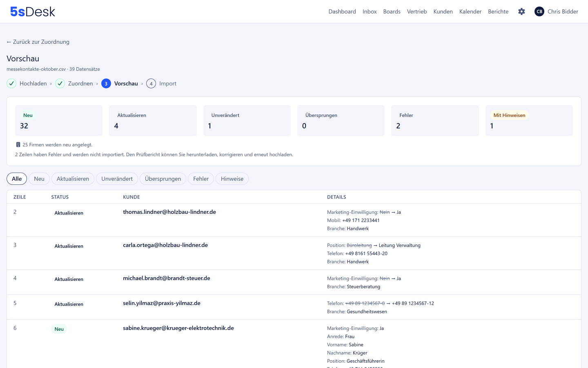Screen dimensions: 588x368
Task: Show only Übersprungen rows
Action: (163, 179)
